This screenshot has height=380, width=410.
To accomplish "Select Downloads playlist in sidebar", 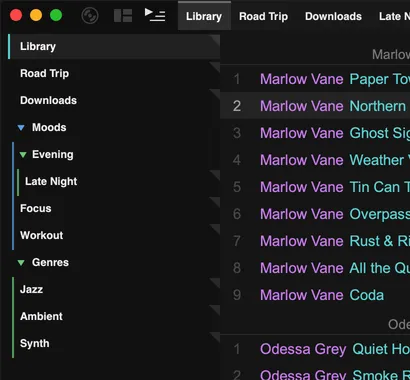I will click(x=114, y=101).
